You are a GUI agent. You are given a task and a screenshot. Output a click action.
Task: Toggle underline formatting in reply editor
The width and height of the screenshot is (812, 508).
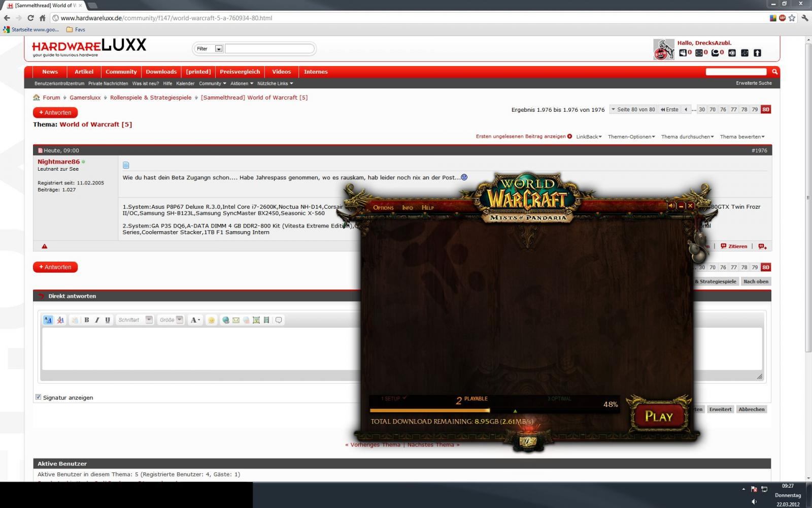[108, 320]
